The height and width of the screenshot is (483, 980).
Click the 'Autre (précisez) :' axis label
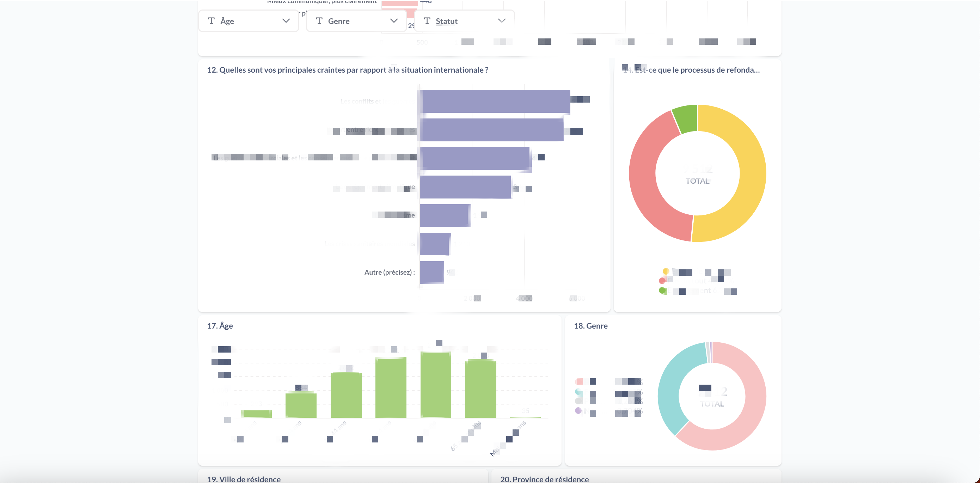[390, 272]
